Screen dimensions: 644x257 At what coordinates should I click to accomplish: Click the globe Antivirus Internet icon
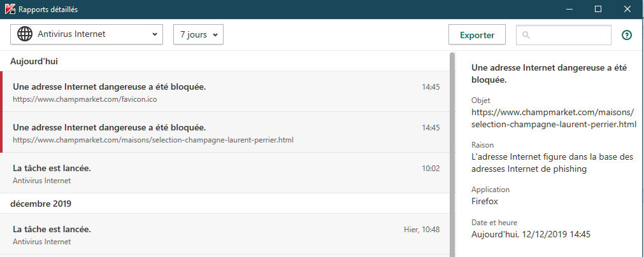[x=25, y=34]
